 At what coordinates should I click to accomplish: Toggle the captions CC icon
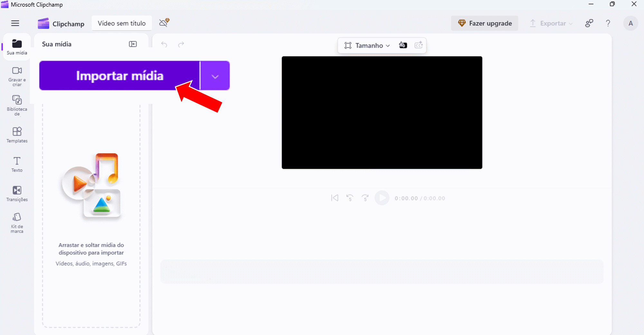(x=419, y=45)
